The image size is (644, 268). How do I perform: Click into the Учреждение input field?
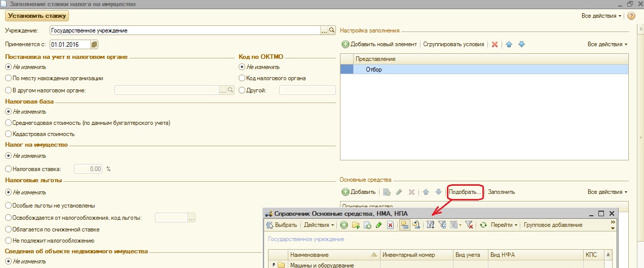pyautogui.click(x=185, y=30)
